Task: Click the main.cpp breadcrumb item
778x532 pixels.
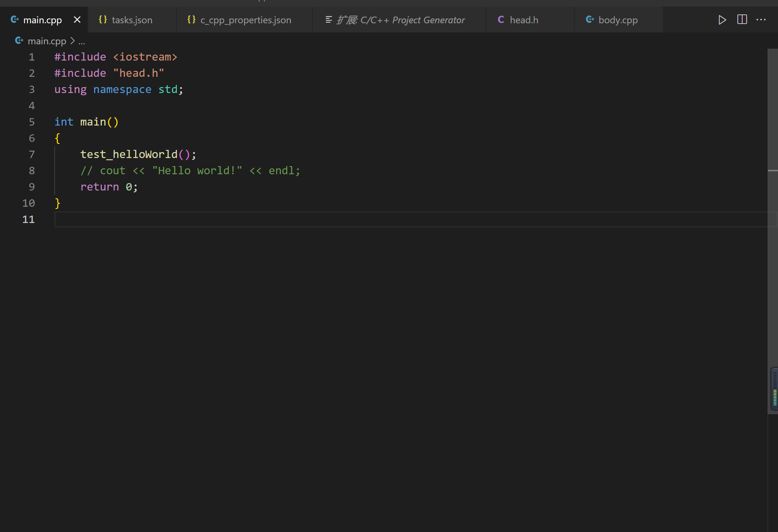Action: (47, 41)
